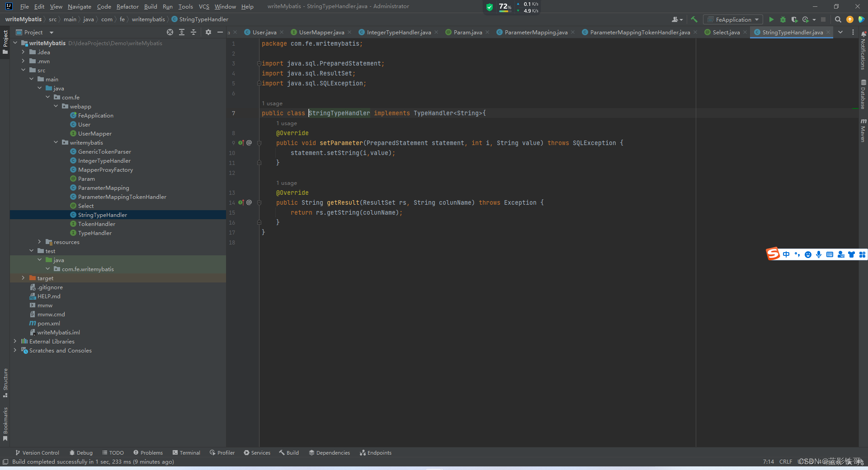The image size is (868, 470).
Task: Click Sogou emoji smiley icon
Action: [x=808, y=254]
